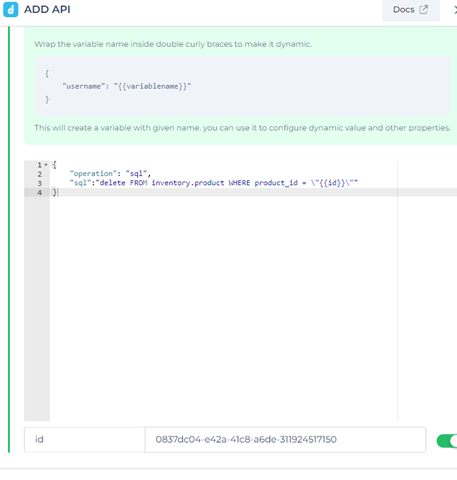Toggle the green switch for id variable
Image resolution: width=457 pixels, height=480 pixels.
coord(447,441)
